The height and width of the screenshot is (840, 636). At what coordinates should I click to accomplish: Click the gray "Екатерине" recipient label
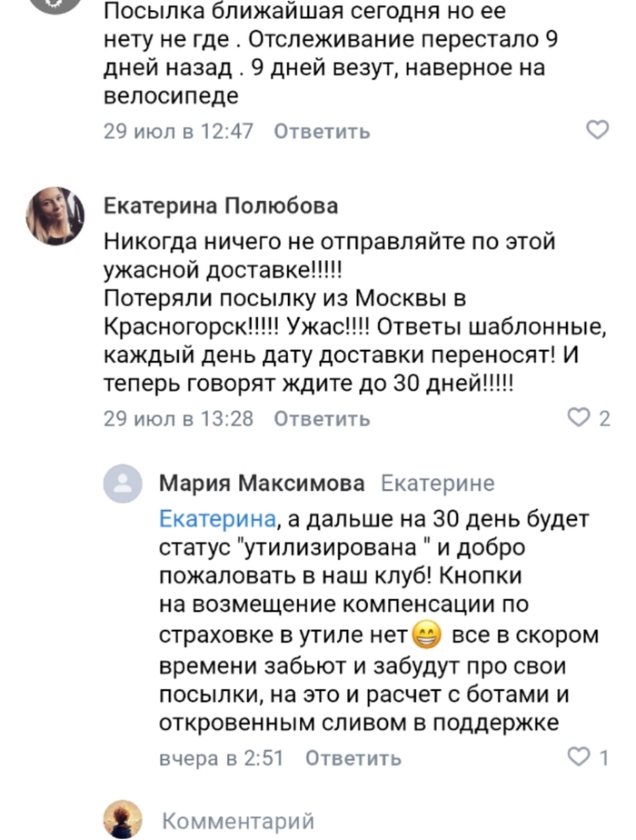click(437, 483)
